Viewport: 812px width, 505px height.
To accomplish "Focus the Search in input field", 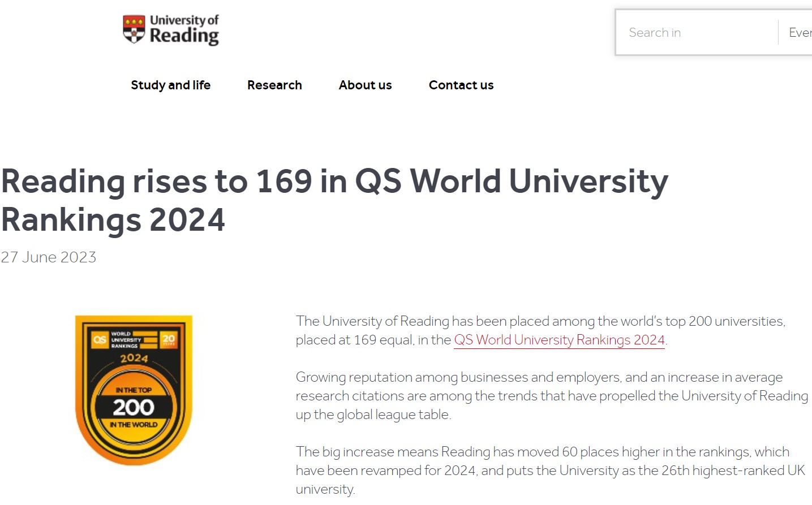I will (698, 32).
